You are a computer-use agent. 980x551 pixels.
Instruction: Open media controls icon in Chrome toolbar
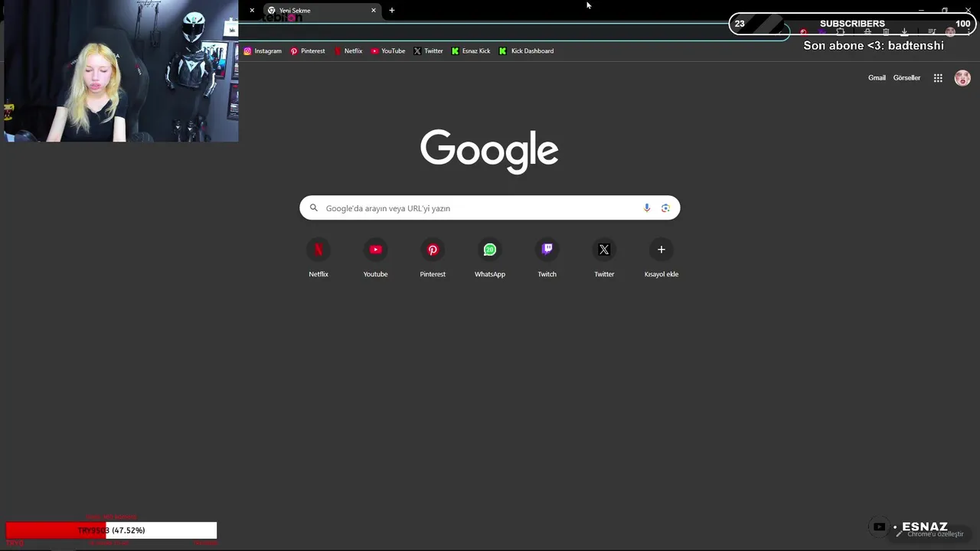tap(932, 32)
